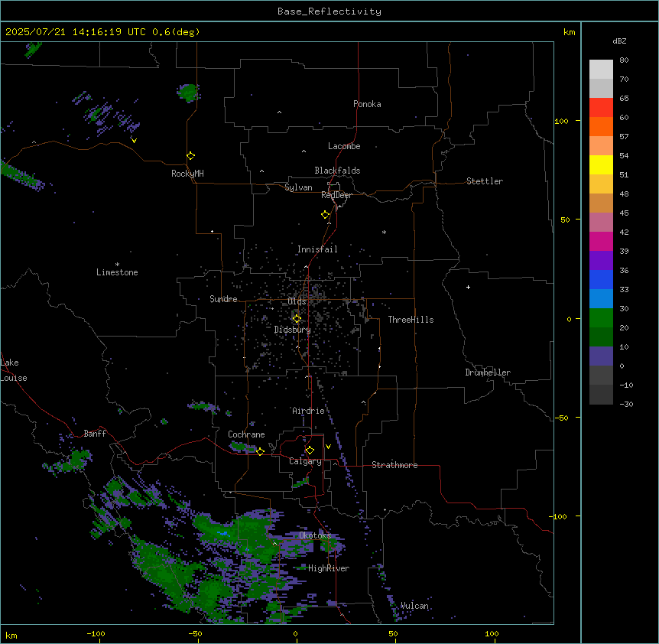Click the Sundre city label
Screen dimensions: 659x644
click(x=223, y=299)
